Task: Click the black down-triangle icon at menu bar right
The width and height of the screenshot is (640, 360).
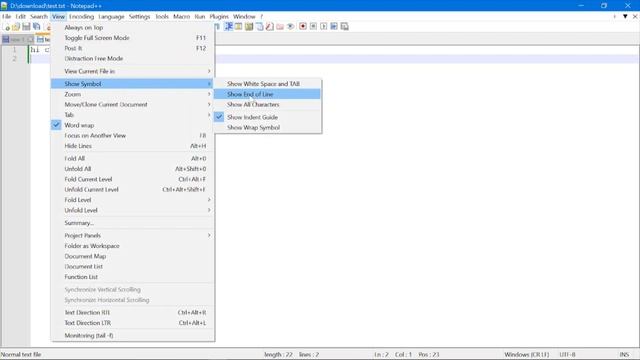Action: (625, 16)
